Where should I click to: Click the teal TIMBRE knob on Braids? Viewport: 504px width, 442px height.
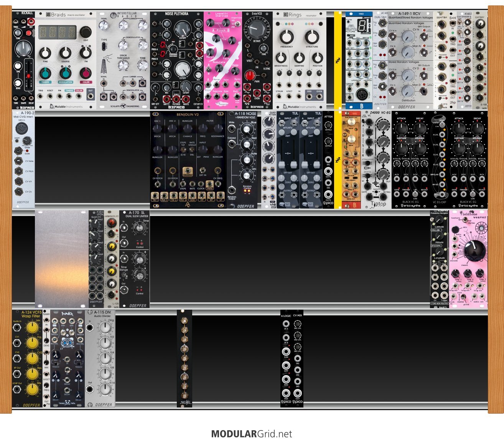[x=45, y=73]
